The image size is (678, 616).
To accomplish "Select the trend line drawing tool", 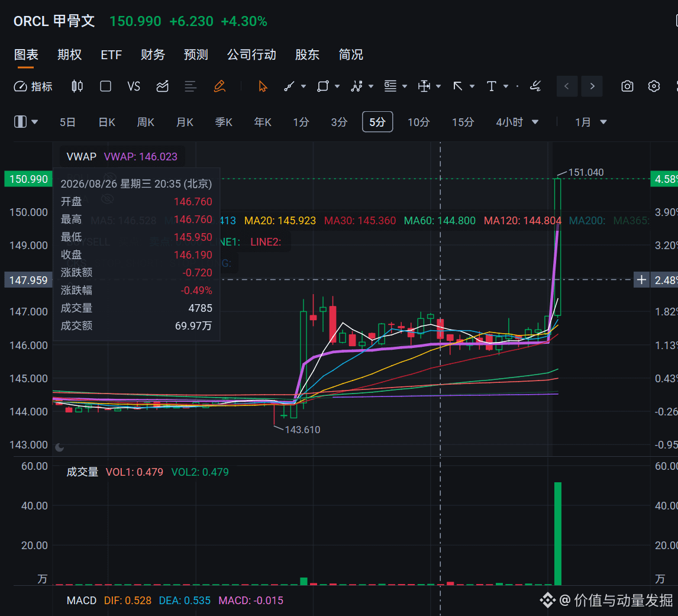I will tap(289, 86).
